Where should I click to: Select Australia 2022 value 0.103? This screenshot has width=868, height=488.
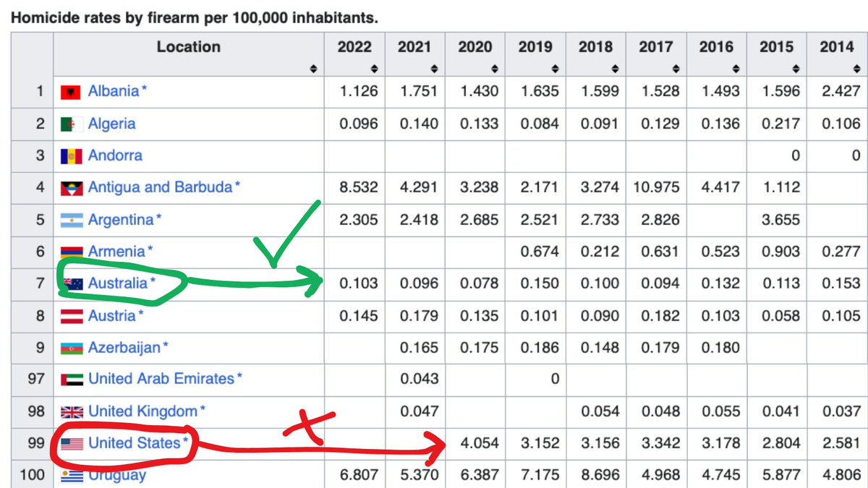359,283
